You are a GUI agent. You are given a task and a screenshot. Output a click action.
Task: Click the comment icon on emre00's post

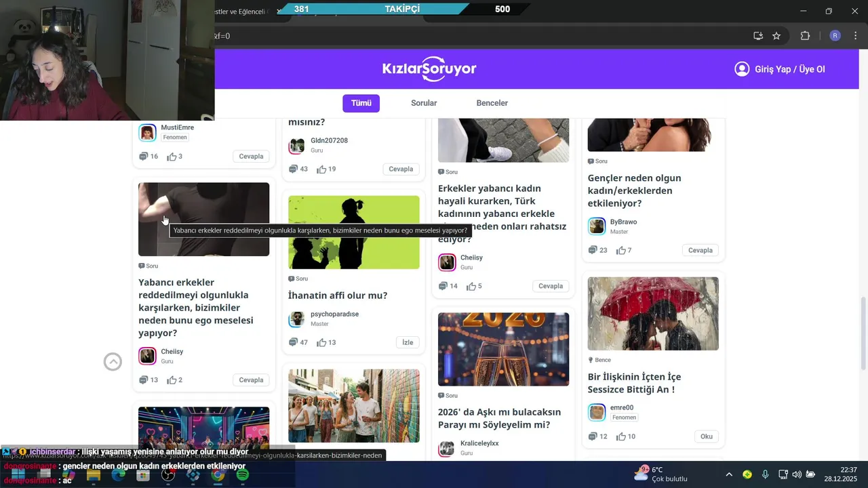[593, 436]
